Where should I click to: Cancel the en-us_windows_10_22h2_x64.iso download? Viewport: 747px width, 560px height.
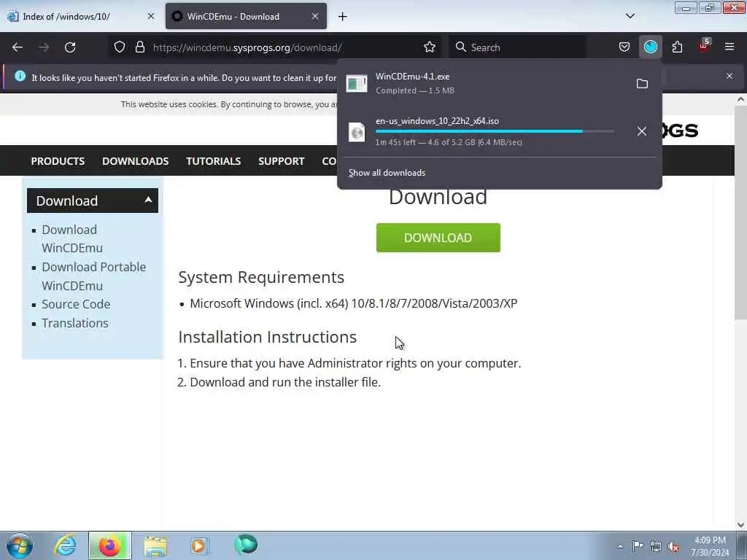[642, 131]
